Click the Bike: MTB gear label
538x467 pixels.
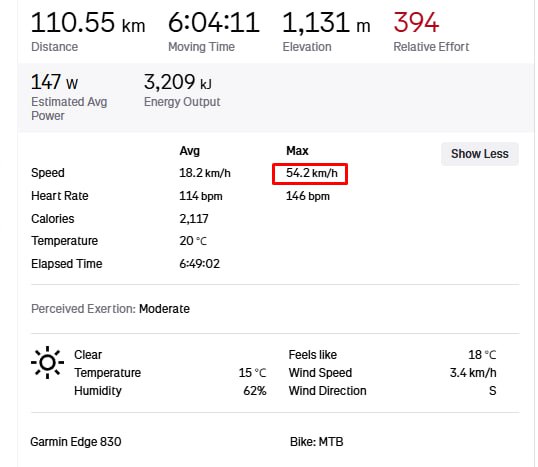(x=316, y=442)
